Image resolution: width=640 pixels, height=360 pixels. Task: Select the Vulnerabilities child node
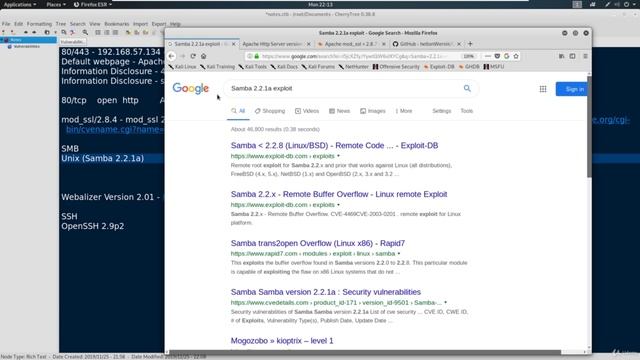[x=26, y=47]
